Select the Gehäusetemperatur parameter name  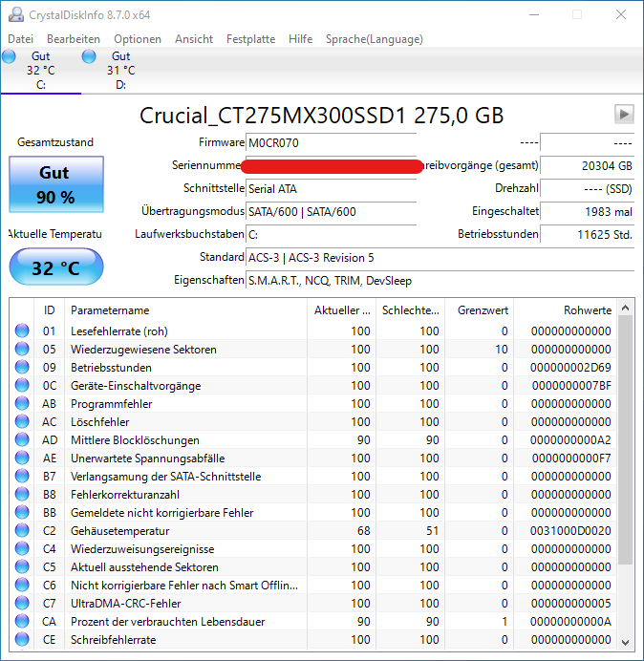[x=119, y=531]
